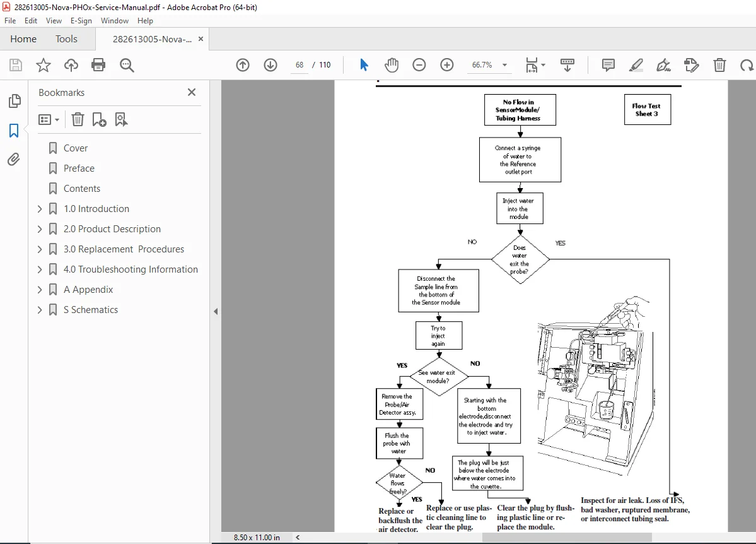This screenshot has width=756, height=544.
Task: Switch to the Tools tab
Action: pos(66,38)
